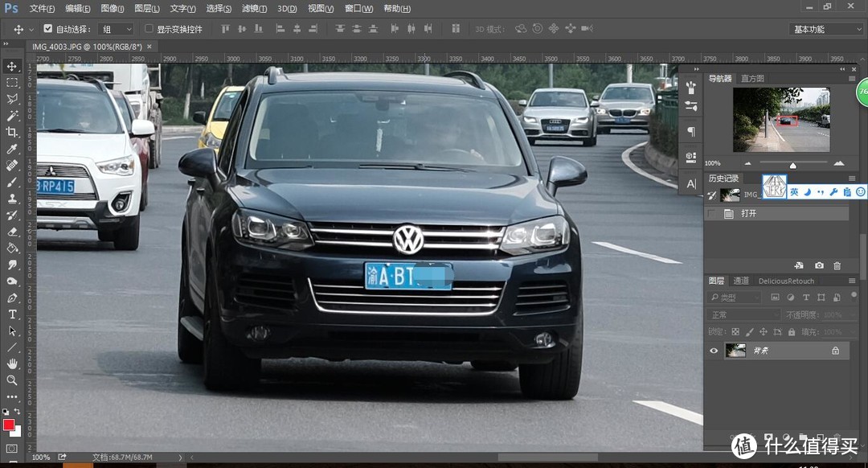Hide the Background layer eye icon
Screen dimensions: 868x468
[714, 351]
